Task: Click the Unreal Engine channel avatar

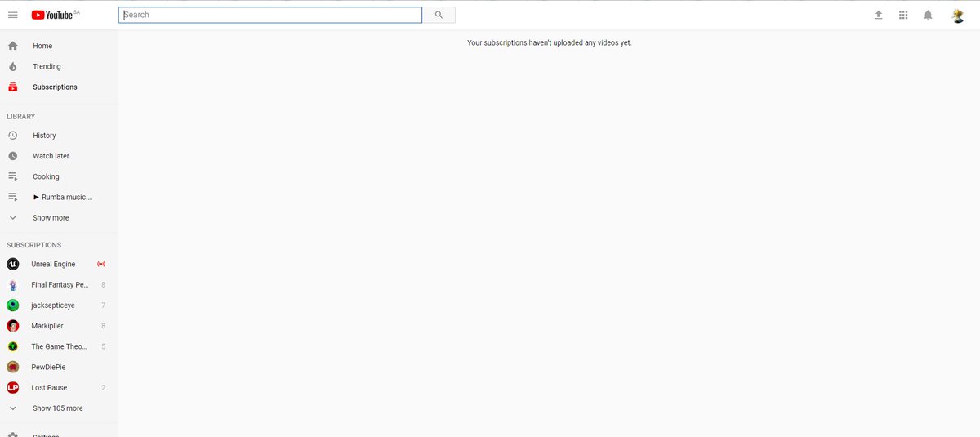Action: pyautogui.click(x=13, y=264)
